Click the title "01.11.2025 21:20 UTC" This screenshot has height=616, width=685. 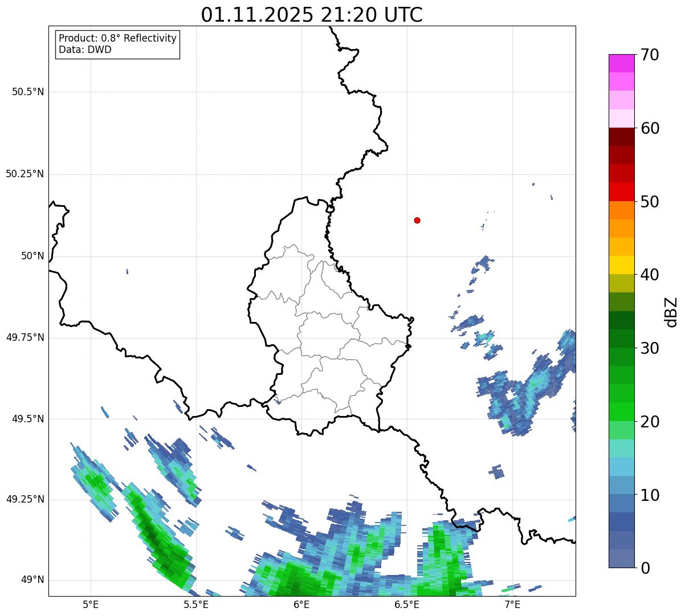click(x=312, y=15)
